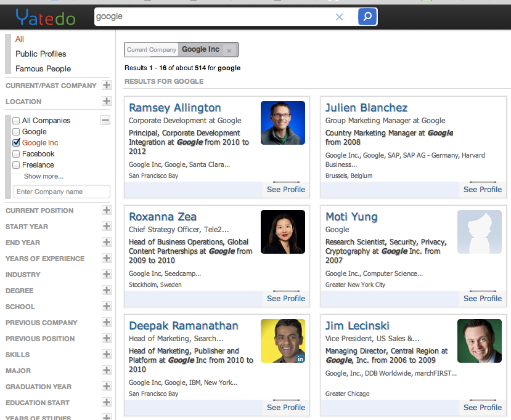Clear the search box with the X icon
Screen dimensions: 511x420
point(339,17)
